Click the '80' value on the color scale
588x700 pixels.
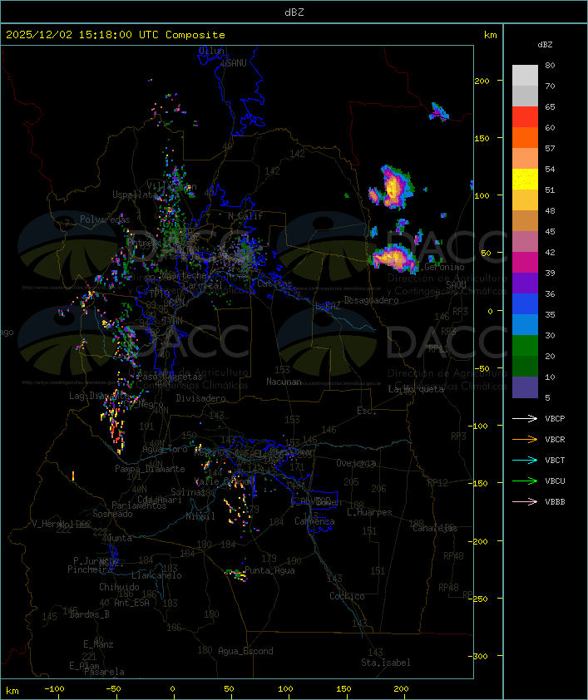[550, 65]
